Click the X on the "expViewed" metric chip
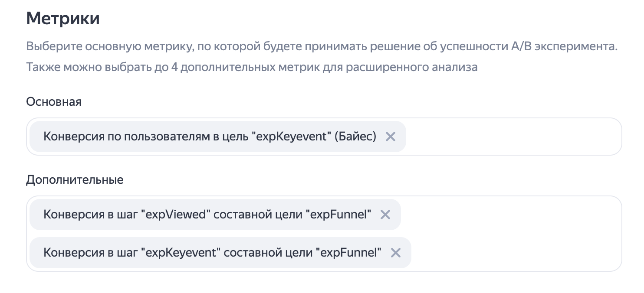The height and width of the screenshot is (293, 644). coord(385,214)
